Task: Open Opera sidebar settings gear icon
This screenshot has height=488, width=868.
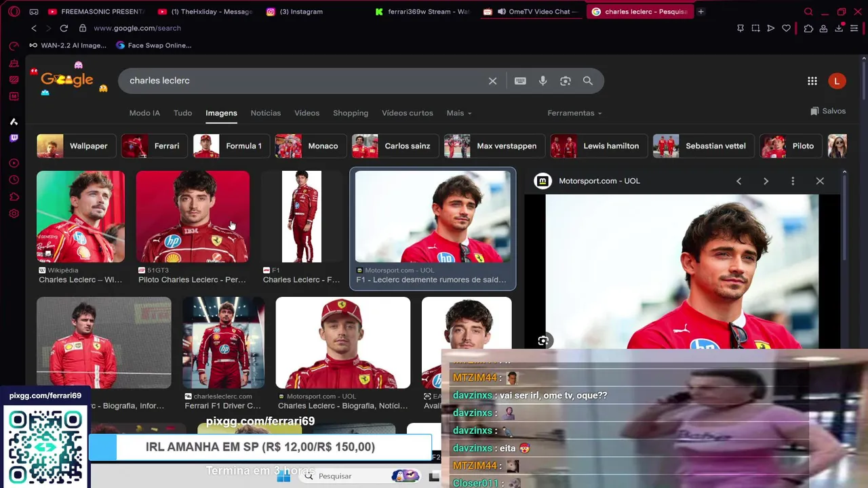Action: coord(14,213)
